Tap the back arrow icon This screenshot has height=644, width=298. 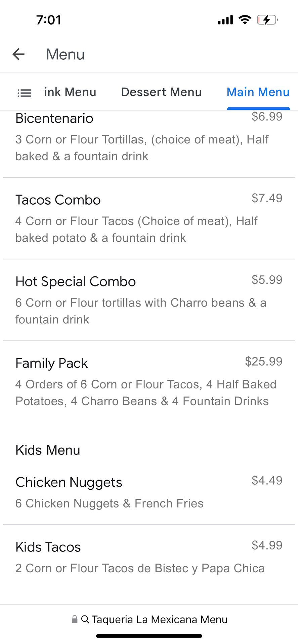pos(18,54)
